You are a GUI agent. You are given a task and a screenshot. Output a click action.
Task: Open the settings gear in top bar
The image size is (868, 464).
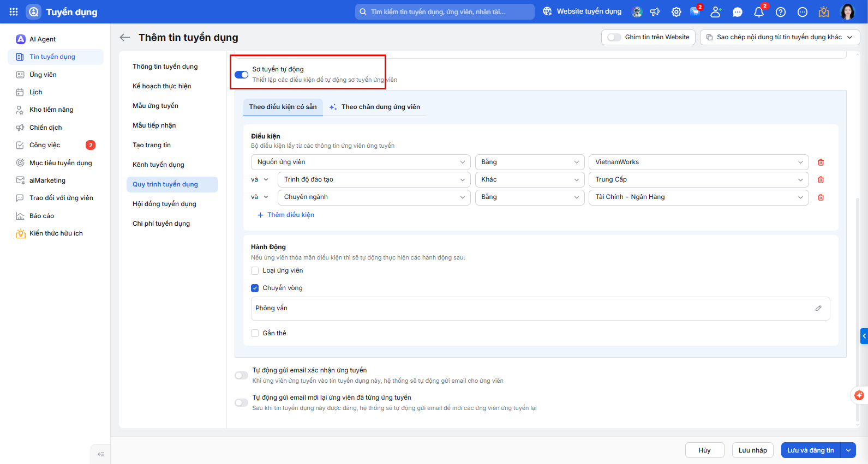point(676,12)
